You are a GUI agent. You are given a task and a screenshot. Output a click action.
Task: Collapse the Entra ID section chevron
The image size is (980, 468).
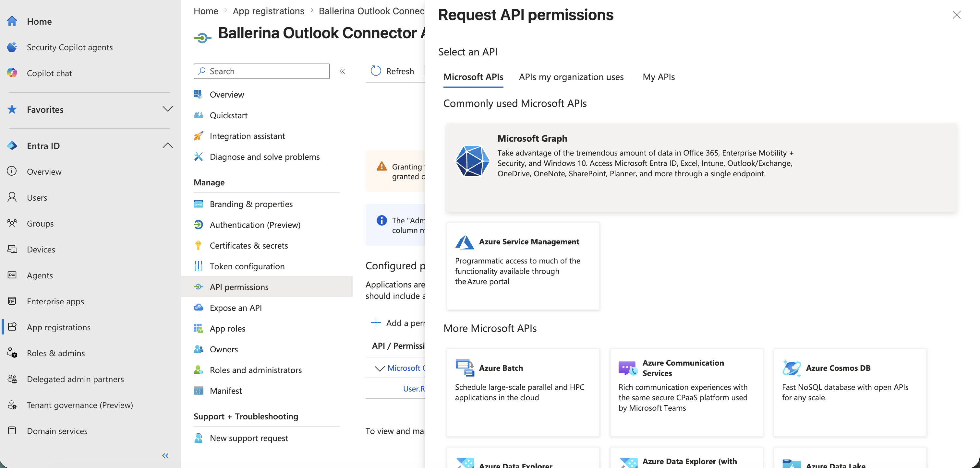click(x=167, y=146)
